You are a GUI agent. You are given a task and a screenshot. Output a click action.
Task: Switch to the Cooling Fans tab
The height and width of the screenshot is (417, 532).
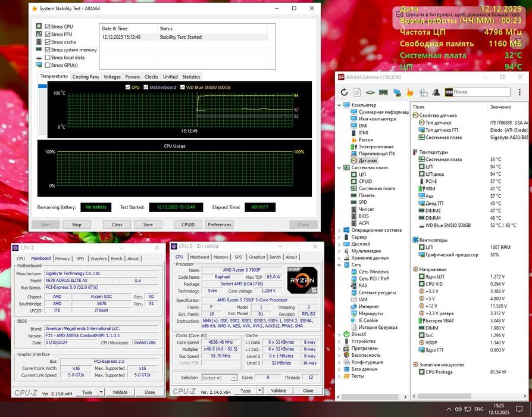(86, 77)
